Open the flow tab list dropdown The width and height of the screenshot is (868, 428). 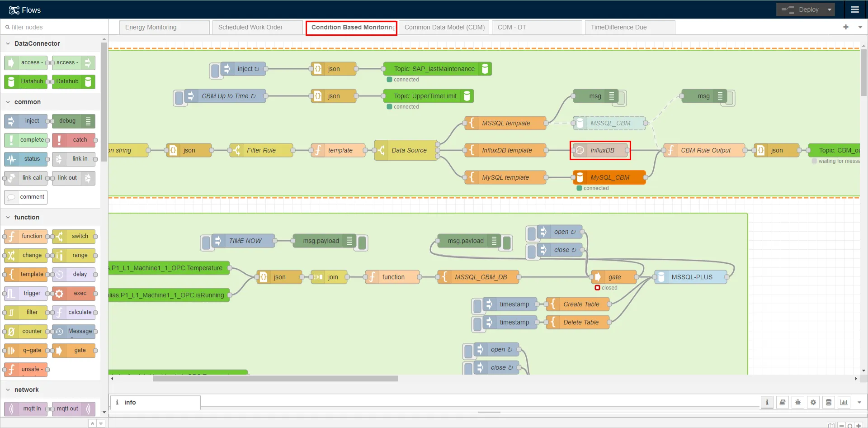860,27
